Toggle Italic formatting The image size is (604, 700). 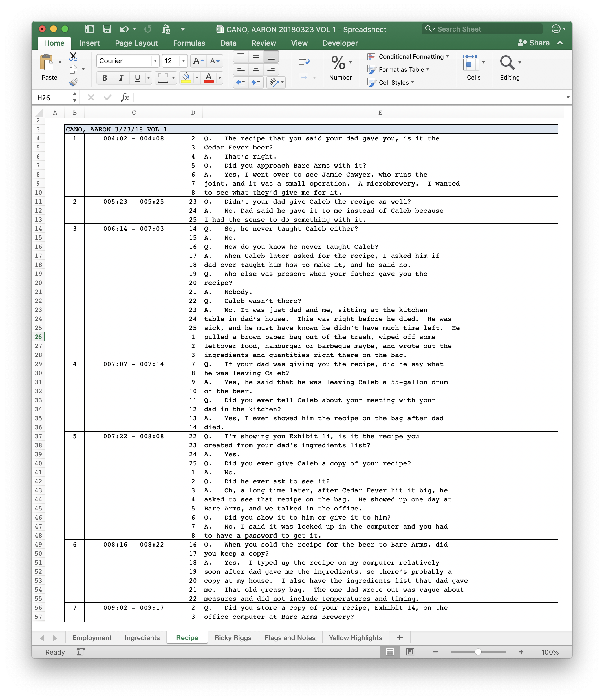pos(121,78)
